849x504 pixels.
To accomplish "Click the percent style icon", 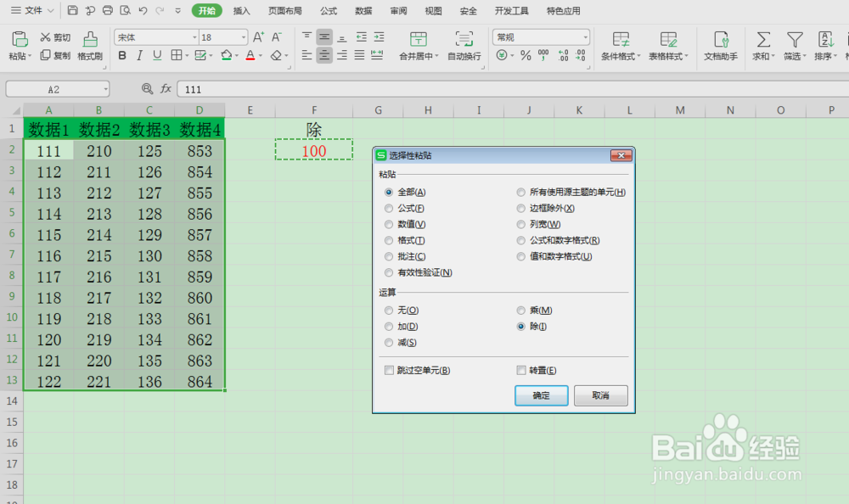I will [x=526, y=55].
